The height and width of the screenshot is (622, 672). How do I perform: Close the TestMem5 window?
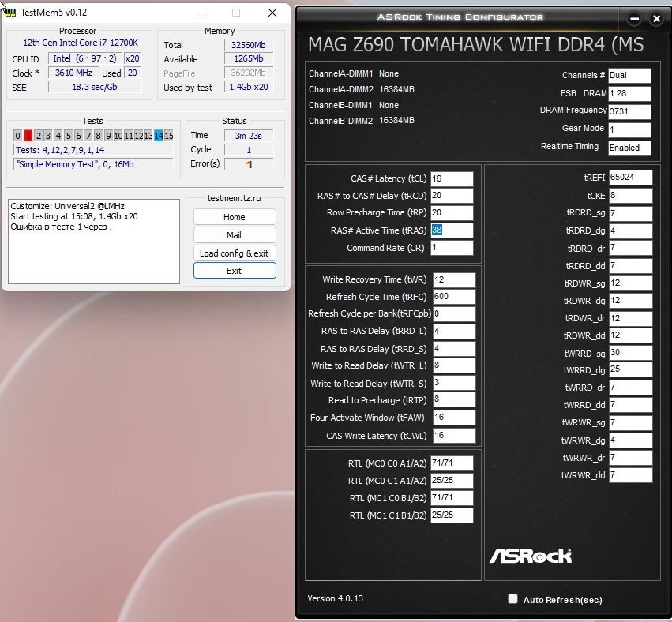pos(272,13)
